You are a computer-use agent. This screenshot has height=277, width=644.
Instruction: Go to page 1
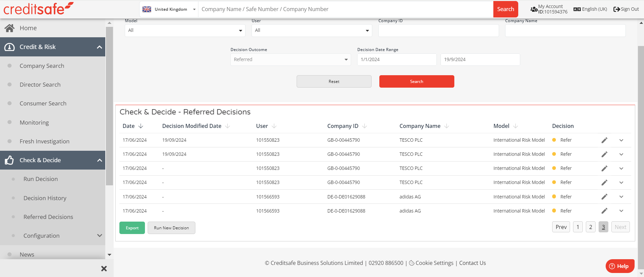[578, 227]
